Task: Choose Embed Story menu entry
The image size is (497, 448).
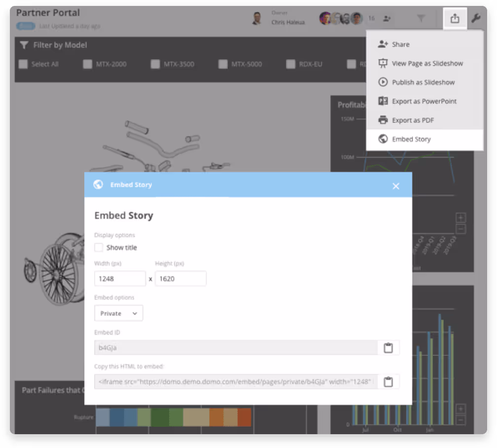Action: pyautogui.click(x=425, y=139)
